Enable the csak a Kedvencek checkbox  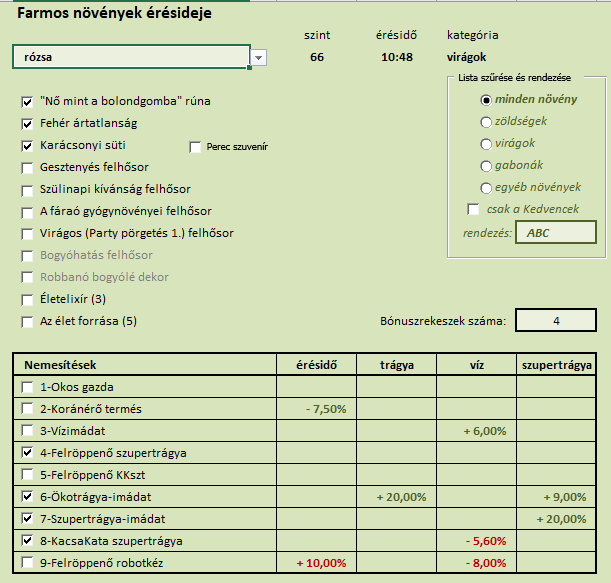pyautogui.click(x=473, y=209)
